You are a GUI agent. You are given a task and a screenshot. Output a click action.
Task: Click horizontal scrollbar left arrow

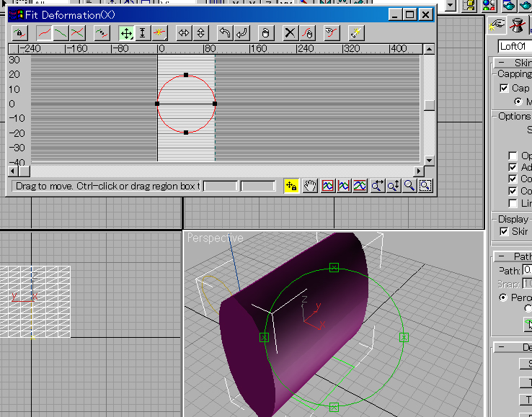[13, 171]
